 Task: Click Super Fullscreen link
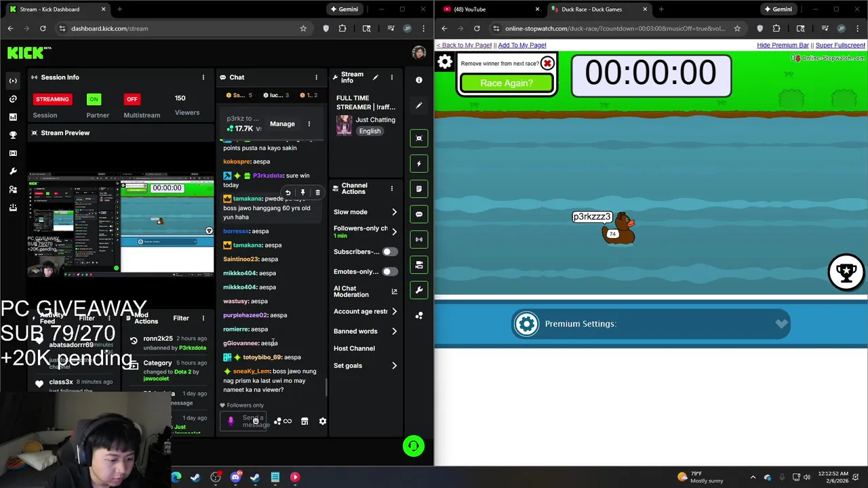(x=840, y=45)
